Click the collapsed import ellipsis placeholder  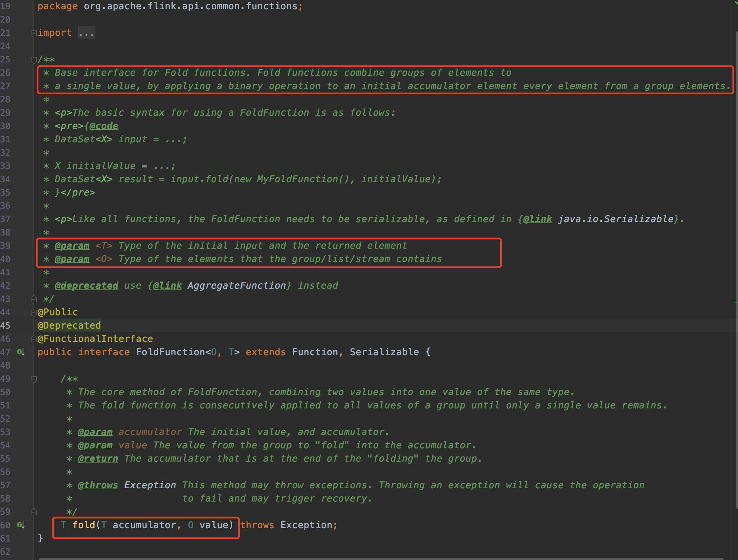pyautogui.click(x=87, y=33)
